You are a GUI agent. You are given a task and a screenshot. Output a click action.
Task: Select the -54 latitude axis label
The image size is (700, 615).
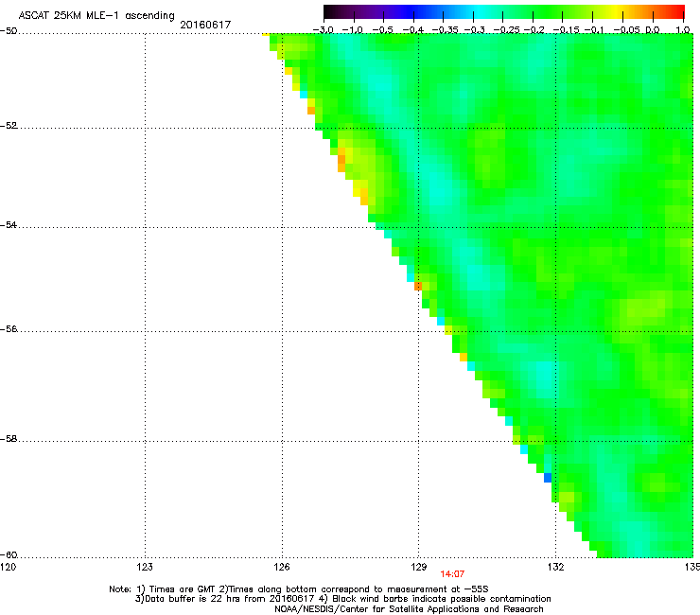coord(9,224)
